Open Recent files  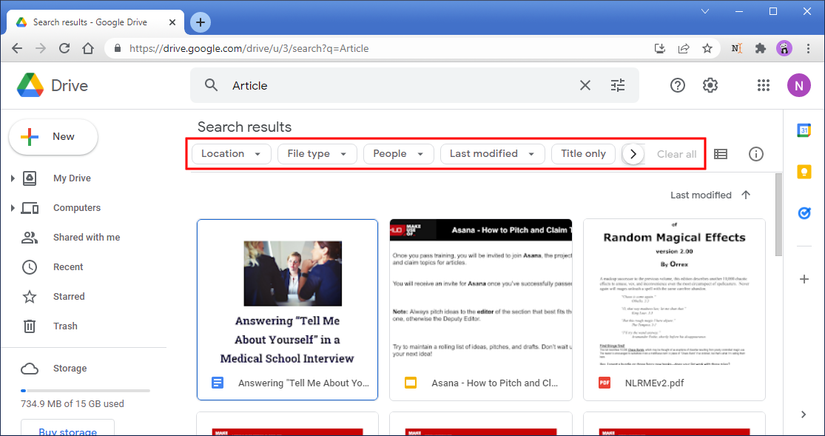click(x=68, y=267)
